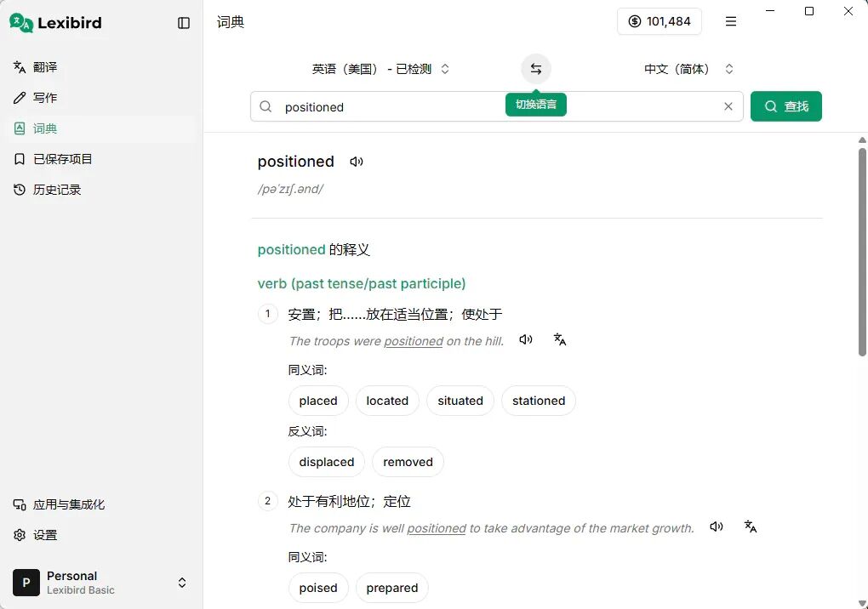Translate the company example sentence
This screenshot has height=609, width=868.
pyautogui.click(x=751, y=526)
